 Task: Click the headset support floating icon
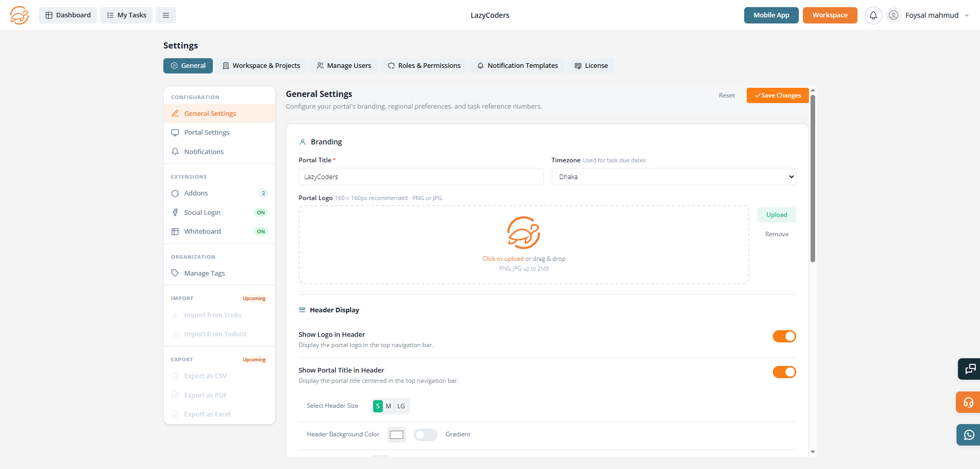[x=969, y=402]
